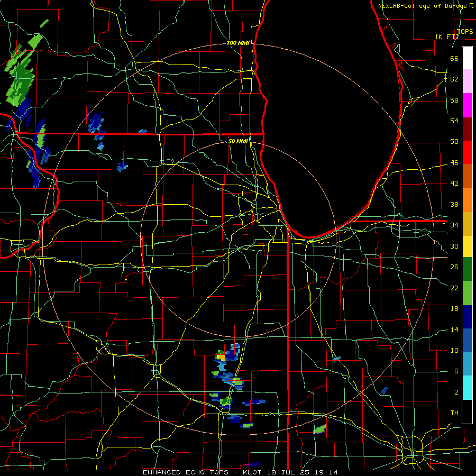Click the "50 NMI" range ring label
This screenshot has height=476, width=476.
click(x=238, y=141)
